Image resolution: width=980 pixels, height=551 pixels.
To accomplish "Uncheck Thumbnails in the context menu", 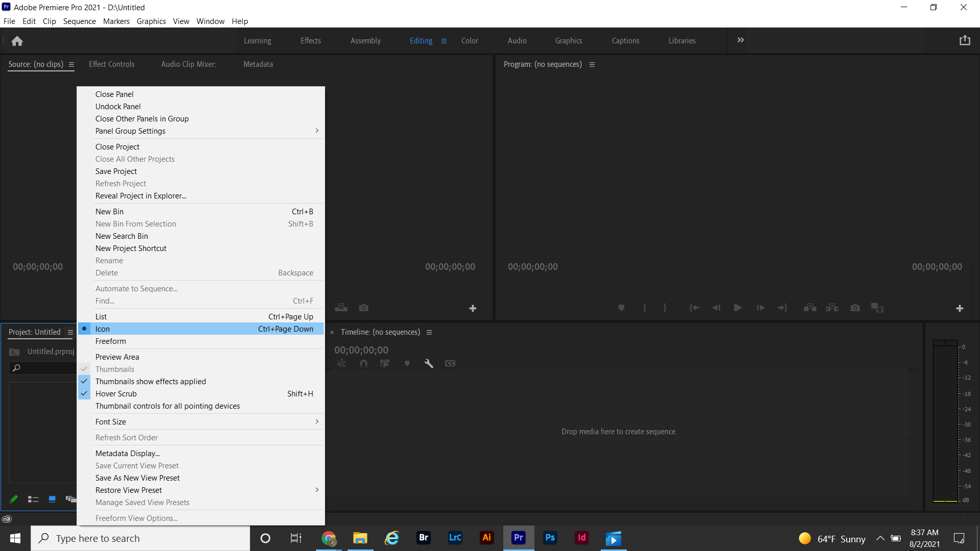I will [x=114, y=369].
